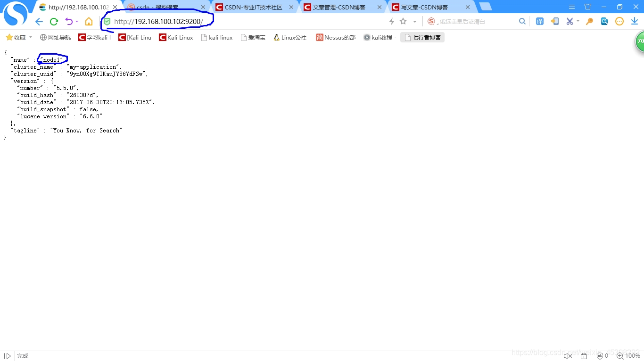Image resolution: width=644 pixels, height=361 pixels.
Task: Click the purple undo closed tab icon
Action: 69,22
